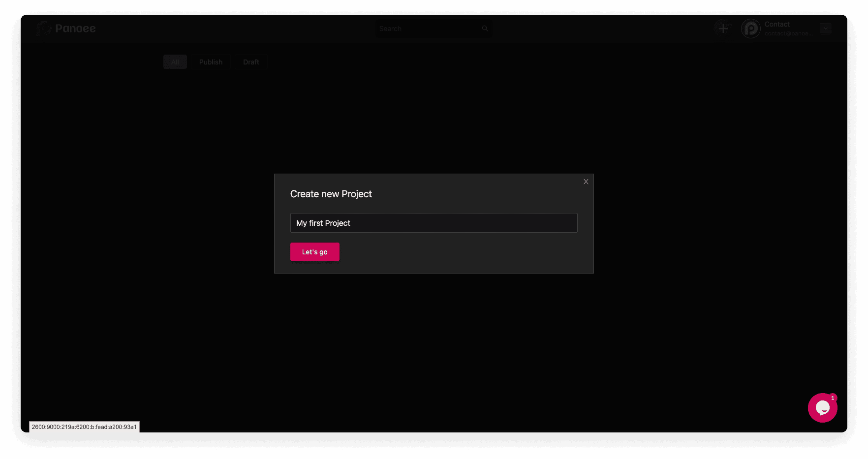Click the My first Project name field

click(x=434, y=223)
